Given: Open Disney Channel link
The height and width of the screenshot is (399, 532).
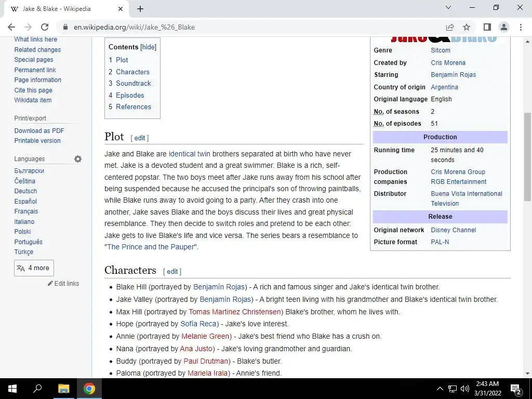Looking at the screenshot, I should coord(453,230).
